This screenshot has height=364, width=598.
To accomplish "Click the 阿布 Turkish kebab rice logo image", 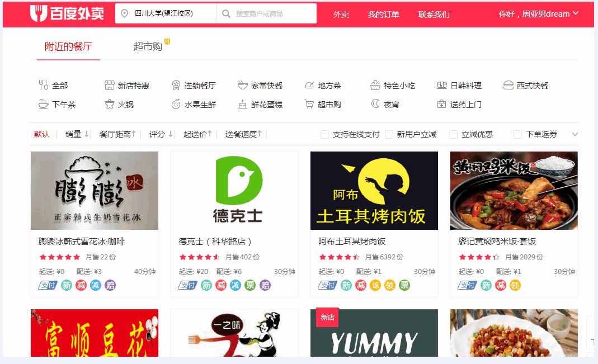I will (x=374, y=191).
